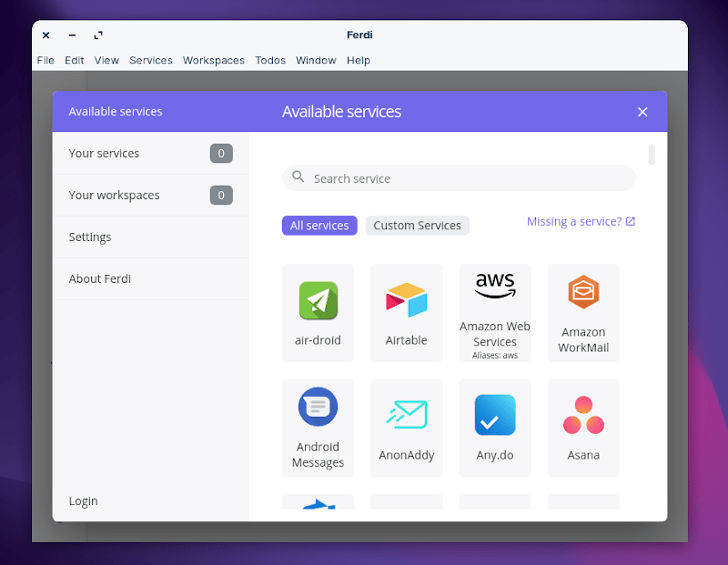
Task: Click the magnifier icon in the search bar
Action: click(x=298, y=177)
